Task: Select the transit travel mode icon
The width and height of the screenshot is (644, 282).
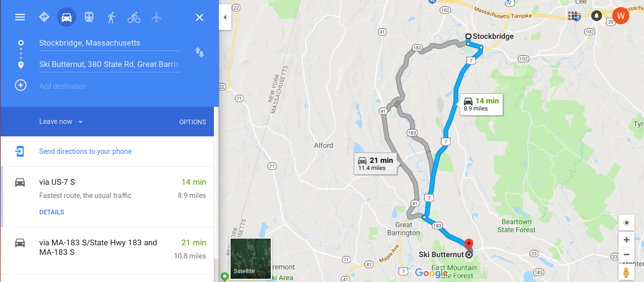Action: tap(89, 17)
